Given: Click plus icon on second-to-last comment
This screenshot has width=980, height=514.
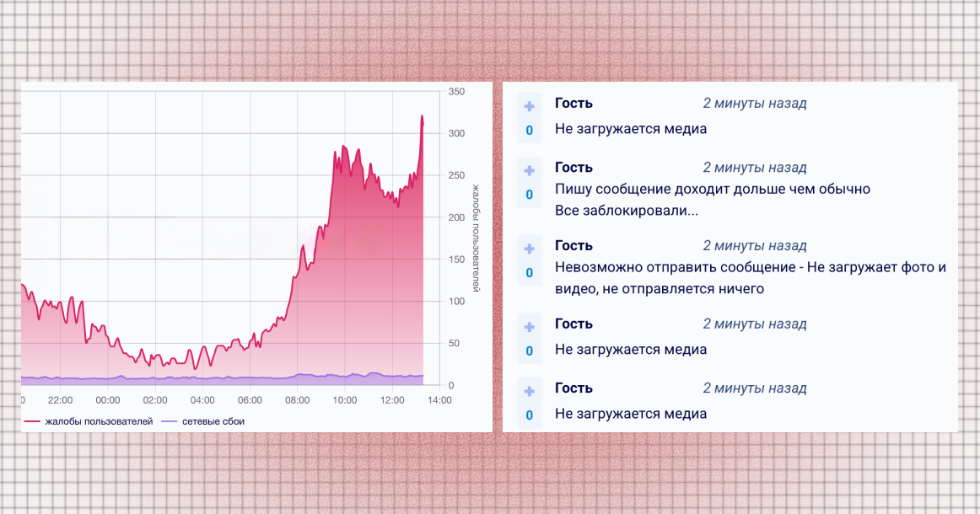Looking at the screenshot, I should (530, 326).
